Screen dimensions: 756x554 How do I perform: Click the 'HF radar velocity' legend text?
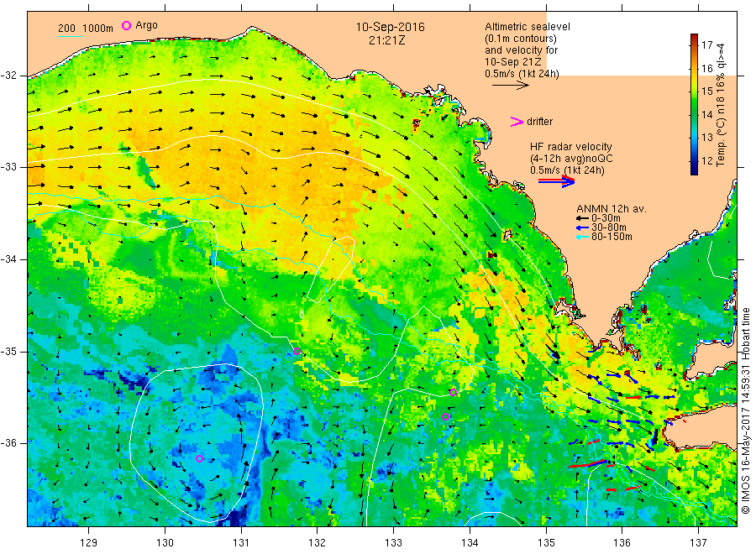click(571, 146)
